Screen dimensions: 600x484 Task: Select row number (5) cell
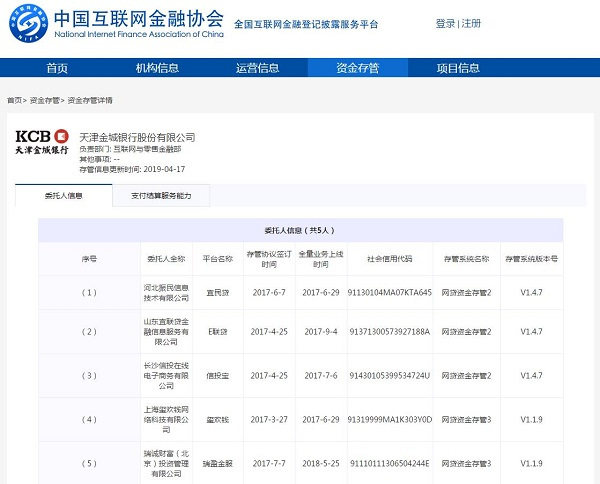point(89,464)
